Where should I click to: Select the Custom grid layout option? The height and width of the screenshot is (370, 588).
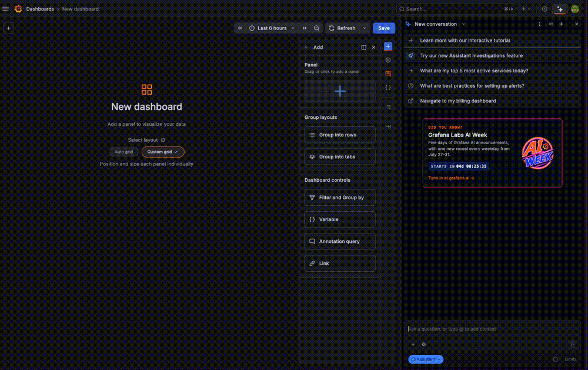tap(163, 152)
